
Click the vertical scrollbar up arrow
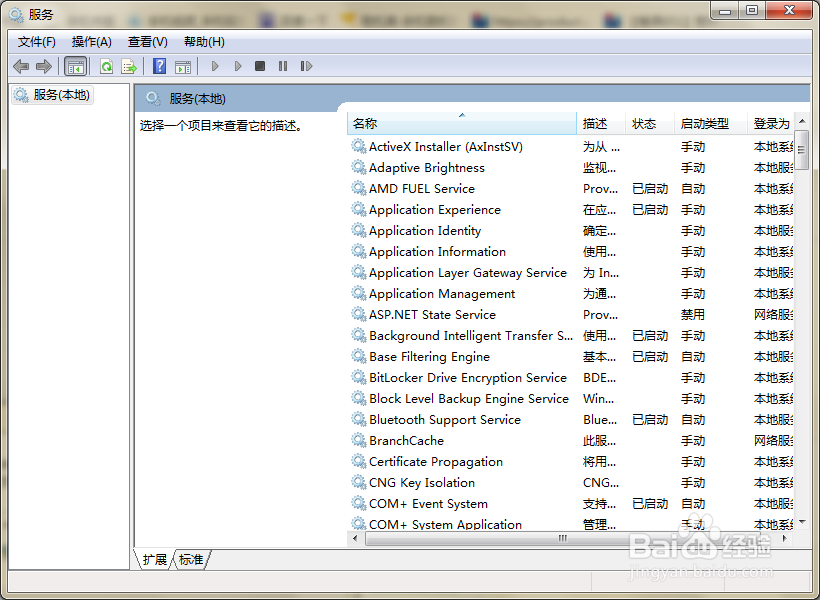tap(802, 121)
